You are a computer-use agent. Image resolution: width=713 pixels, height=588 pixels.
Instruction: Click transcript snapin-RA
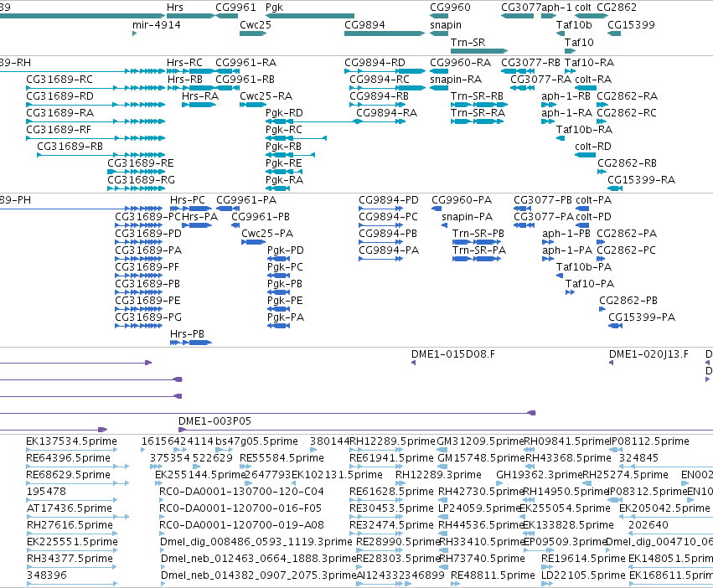[456, 80]
